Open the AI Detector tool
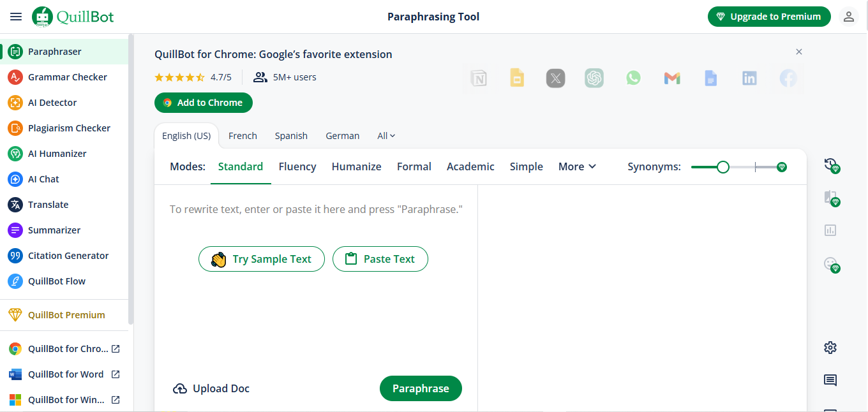Image resolution: width=868 pixels, height=412 pixels. (52, 103)
